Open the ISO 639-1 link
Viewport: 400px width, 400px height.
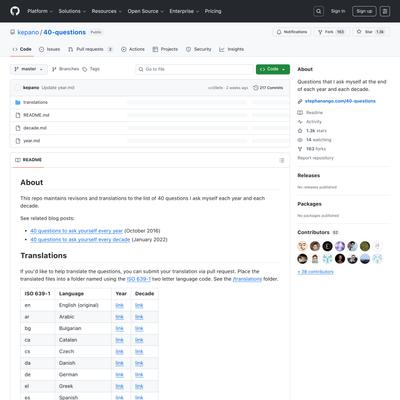coord(139,279)
